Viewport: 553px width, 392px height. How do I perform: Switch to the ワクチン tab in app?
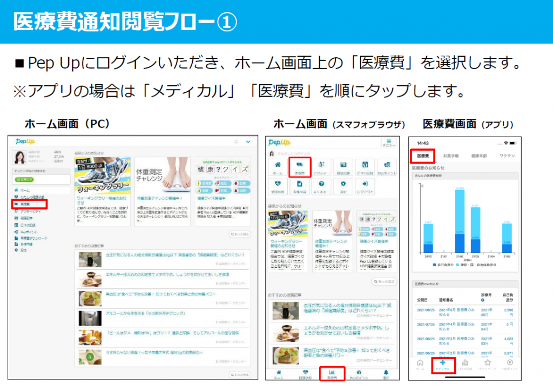[507, 156]
